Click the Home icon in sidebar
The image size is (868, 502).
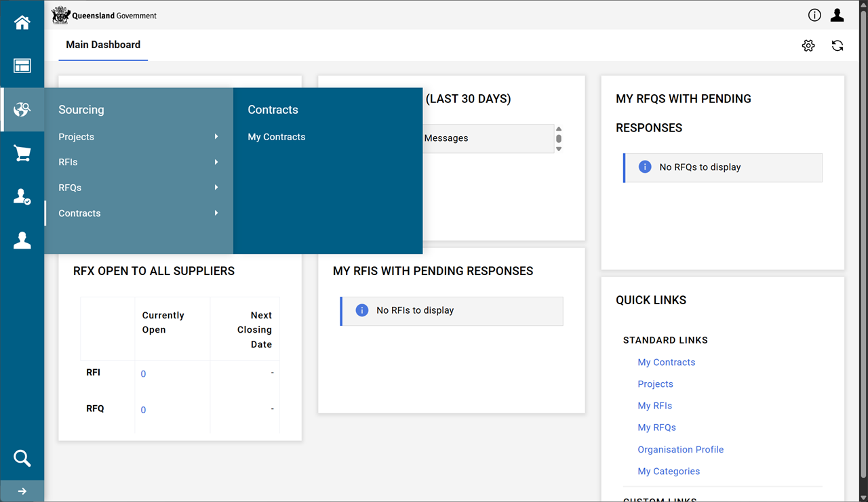tap(22, 22)
